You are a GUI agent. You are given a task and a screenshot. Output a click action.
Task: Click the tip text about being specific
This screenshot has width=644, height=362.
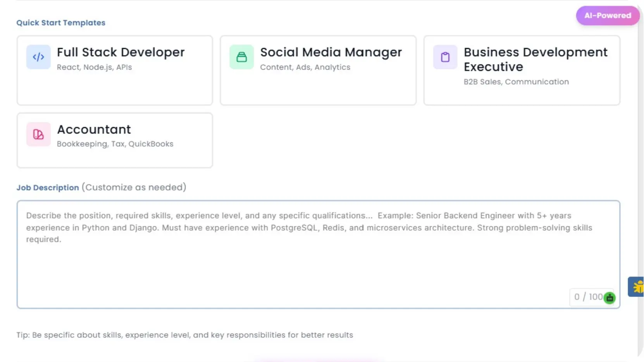[185, 335]
